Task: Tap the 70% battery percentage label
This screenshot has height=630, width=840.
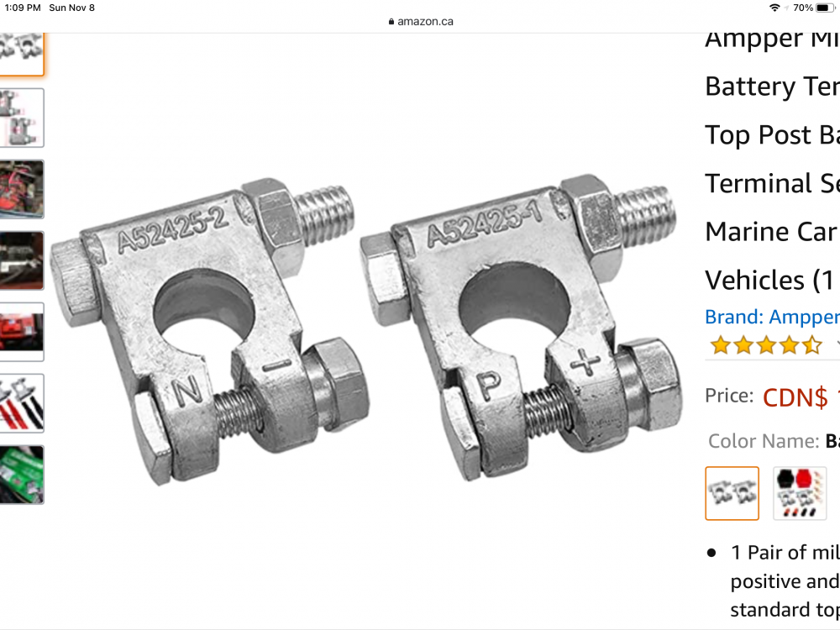Action: (x=803, y=8)
